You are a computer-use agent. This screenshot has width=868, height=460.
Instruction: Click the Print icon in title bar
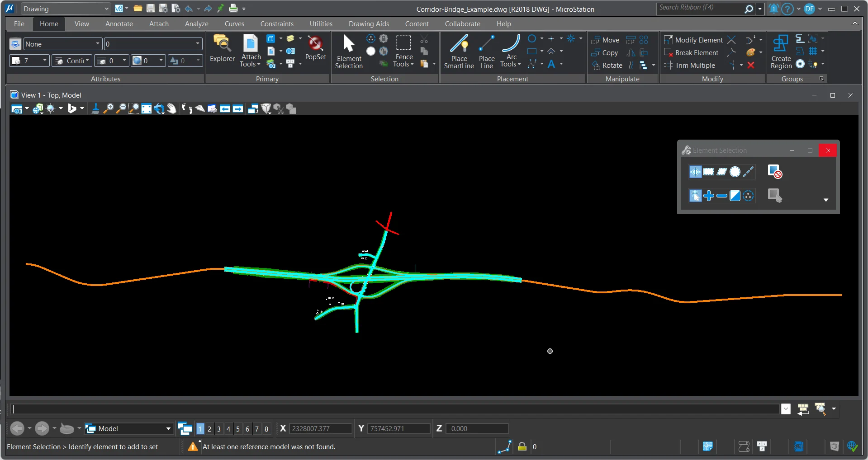pos(233,9)
